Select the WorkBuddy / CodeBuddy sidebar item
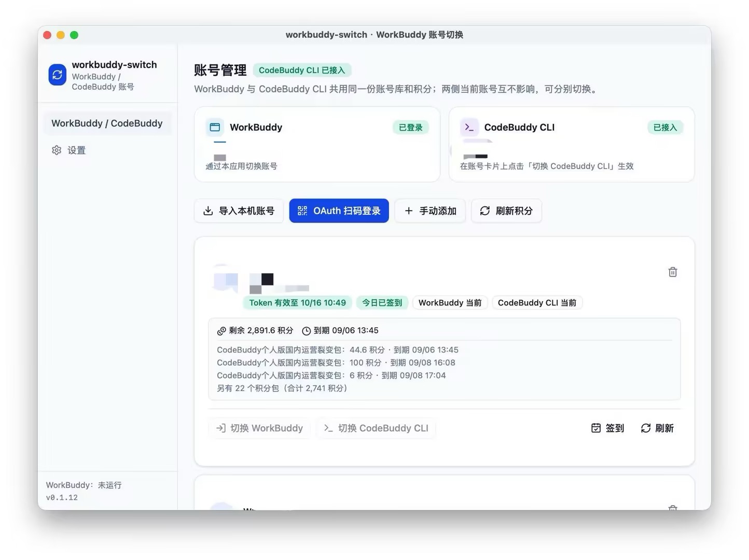The width and height of the screenshot is (749, 560). coord(107,123)
